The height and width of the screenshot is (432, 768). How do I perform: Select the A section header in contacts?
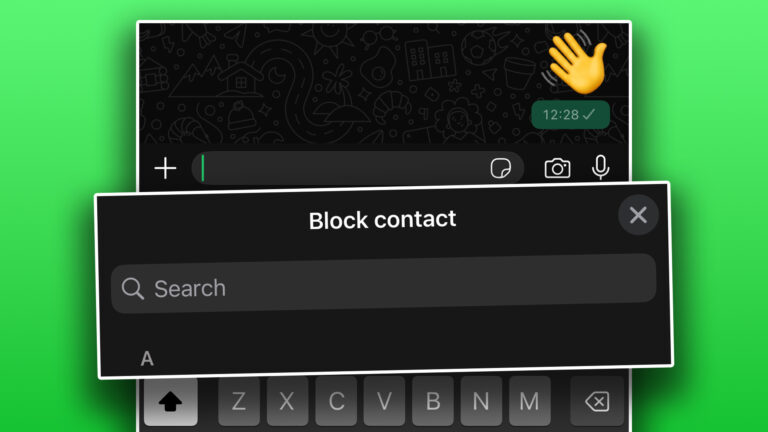(x=147, y=359)
